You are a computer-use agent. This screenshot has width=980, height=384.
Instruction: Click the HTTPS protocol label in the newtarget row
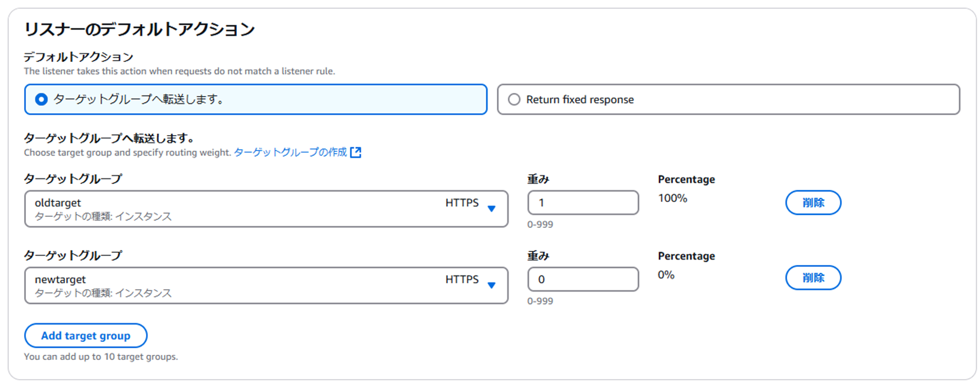click(462, 279)
